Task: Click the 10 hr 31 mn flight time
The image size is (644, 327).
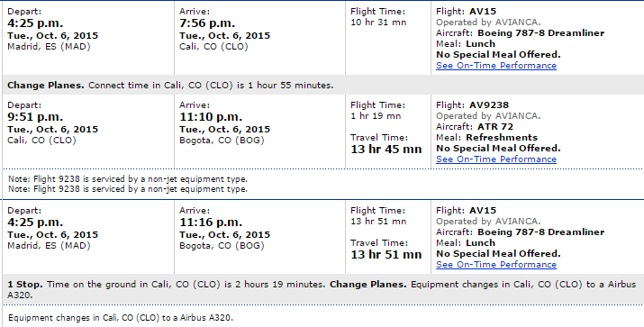Action: [x=378, y=23]
